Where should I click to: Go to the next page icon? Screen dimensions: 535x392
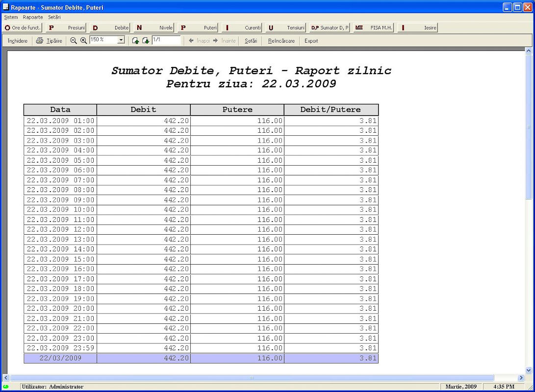pyautogui.click(x=146, y=41)
